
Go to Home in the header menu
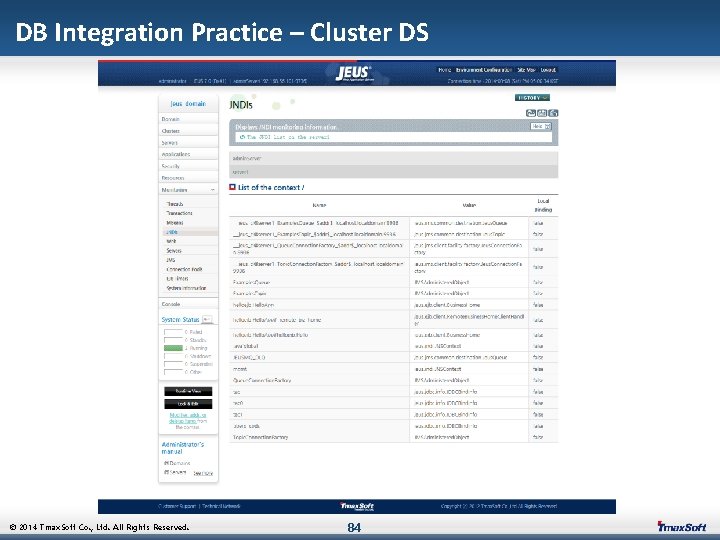[x=444, y=70]
